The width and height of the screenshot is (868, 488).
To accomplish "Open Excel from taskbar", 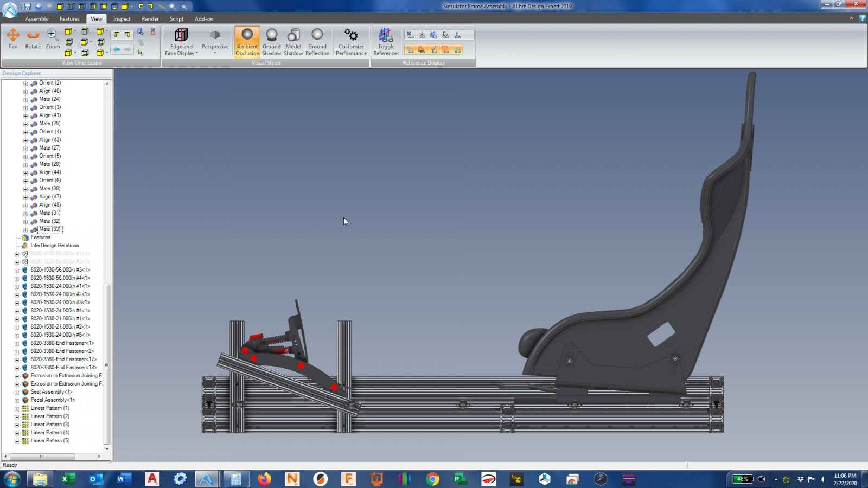I will point(68,479).
